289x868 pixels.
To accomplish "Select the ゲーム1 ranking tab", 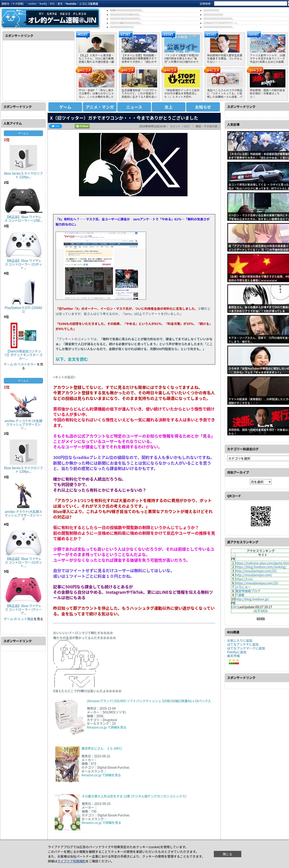I will (x=23, y=133).
